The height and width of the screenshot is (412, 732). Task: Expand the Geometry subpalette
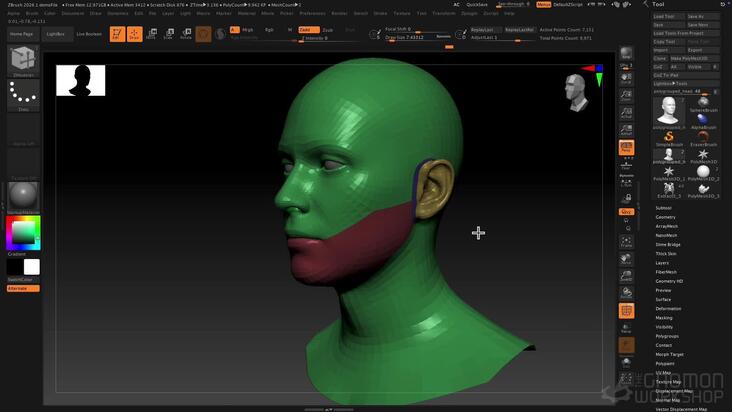(x=665, y=217)
